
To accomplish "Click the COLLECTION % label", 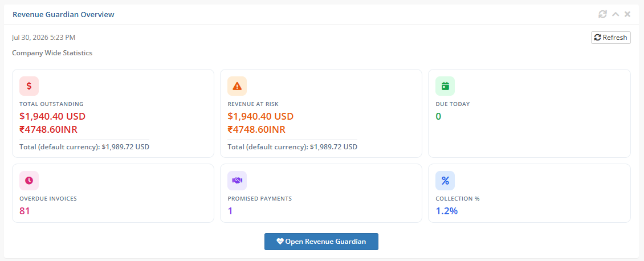I will [458, 198].
